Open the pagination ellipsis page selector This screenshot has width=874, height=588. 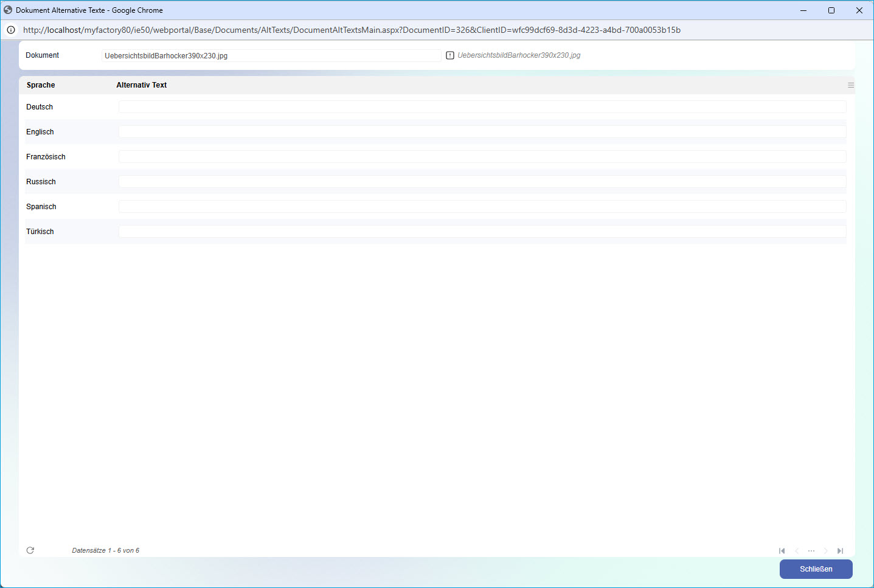tap(811, 551)
